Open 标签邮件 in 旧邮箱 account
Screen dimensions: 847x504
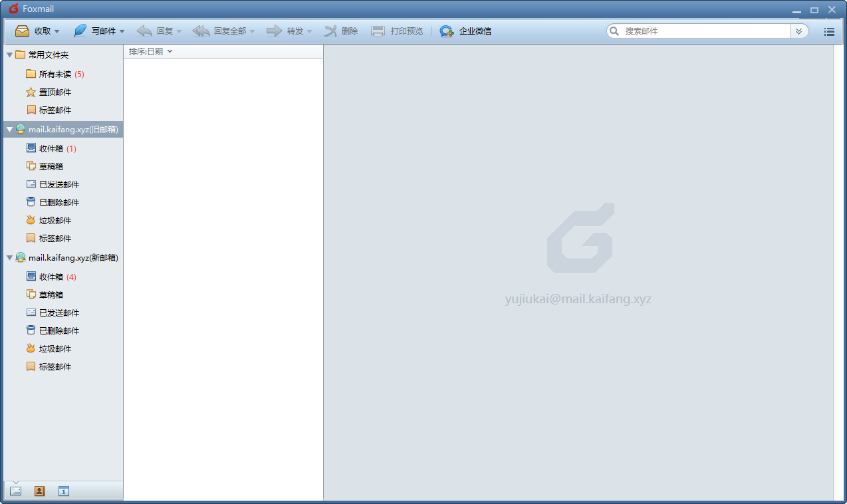[49, 238]
